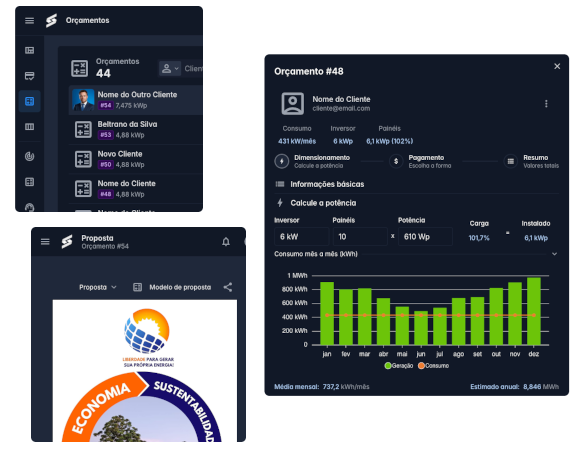Viewport: 584px width, 451px height.
Task: Share the proposal using share icon
Action: (x=228, y=287)
